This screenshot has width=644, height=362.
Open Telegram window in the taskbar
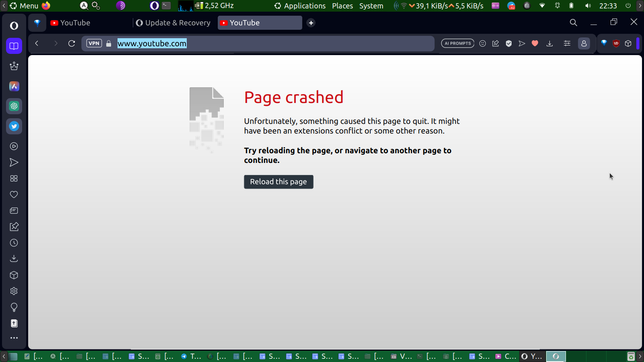coord(192,356)
